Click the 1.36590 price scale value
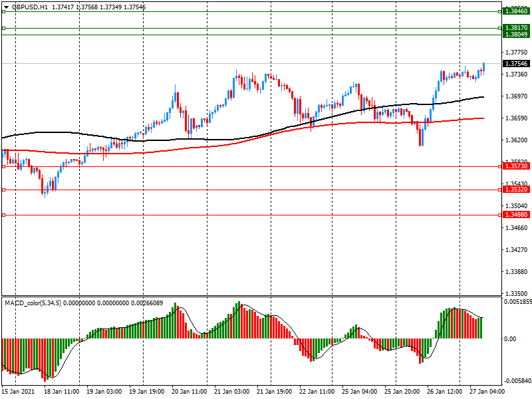532x399 pixels. point(517,118)
